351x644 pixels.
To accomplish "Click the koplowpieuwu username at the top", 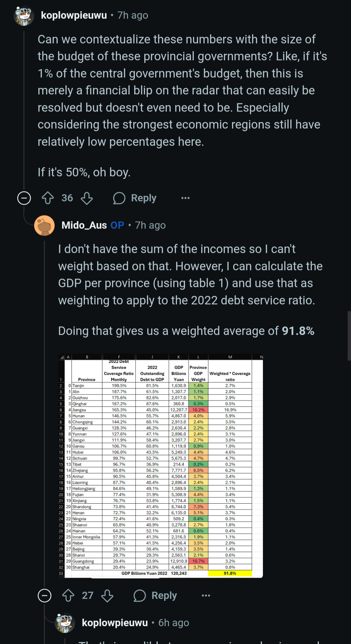I will click(74, 15).
